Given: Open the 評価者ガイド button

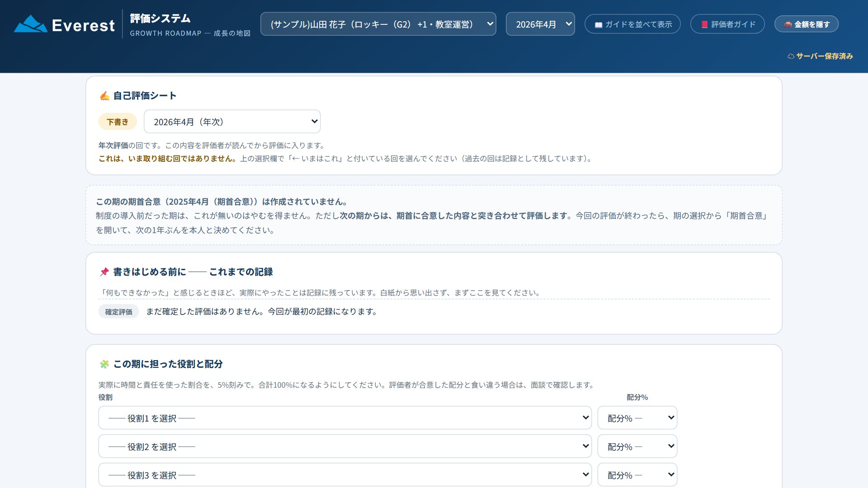Looking at the screenshot, I should (727, 24).
